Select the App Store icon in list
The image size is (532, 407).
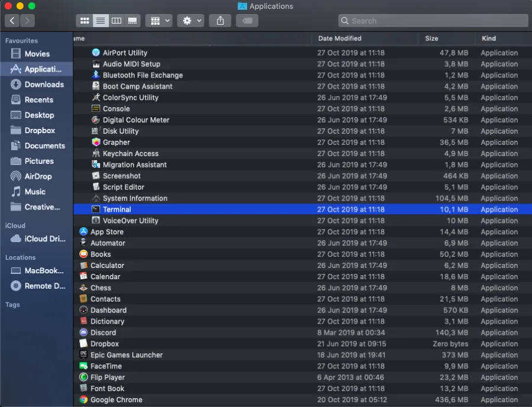coord(83,231)
